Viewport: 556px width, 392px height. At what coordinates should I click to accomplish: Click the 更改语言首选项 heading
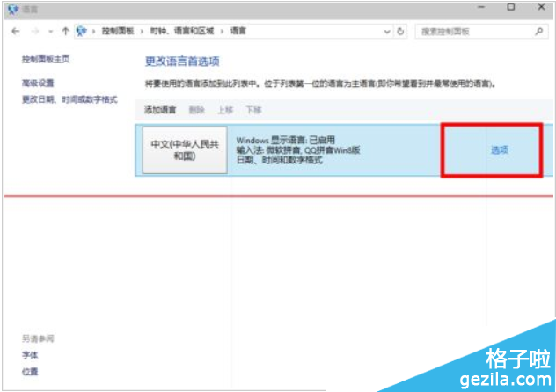point(182,62)
